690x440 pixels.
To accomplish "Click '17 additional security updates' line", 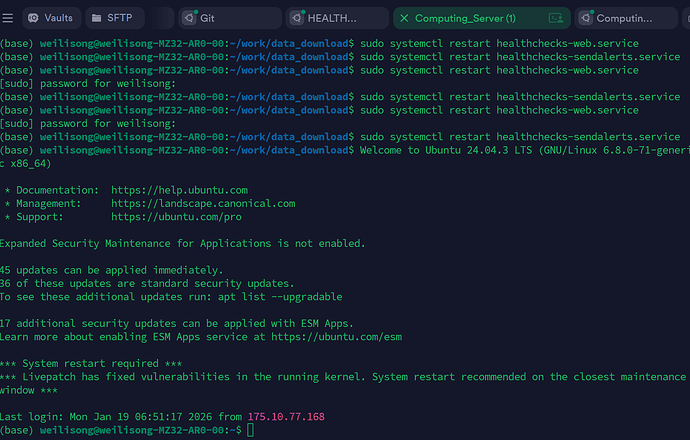I will pos(176,323).
